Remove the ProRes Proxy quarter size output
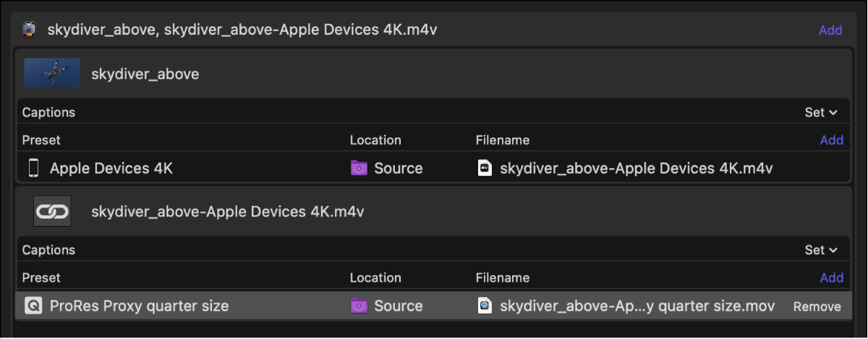The width and height of the screenshot is (868, 339). pyautogui.click(x=817, y=306)
